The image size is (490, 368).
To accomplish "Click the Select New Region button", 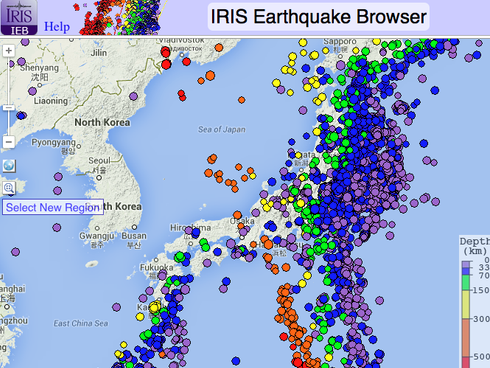I will pos(53,207).
